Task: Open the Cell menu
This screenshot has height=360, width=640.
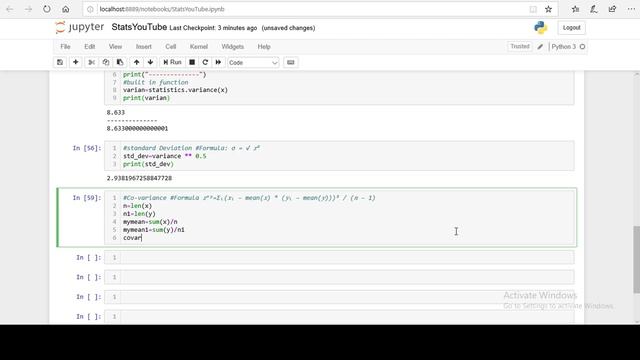Action: pyautogui.click(x=171, y=47)
